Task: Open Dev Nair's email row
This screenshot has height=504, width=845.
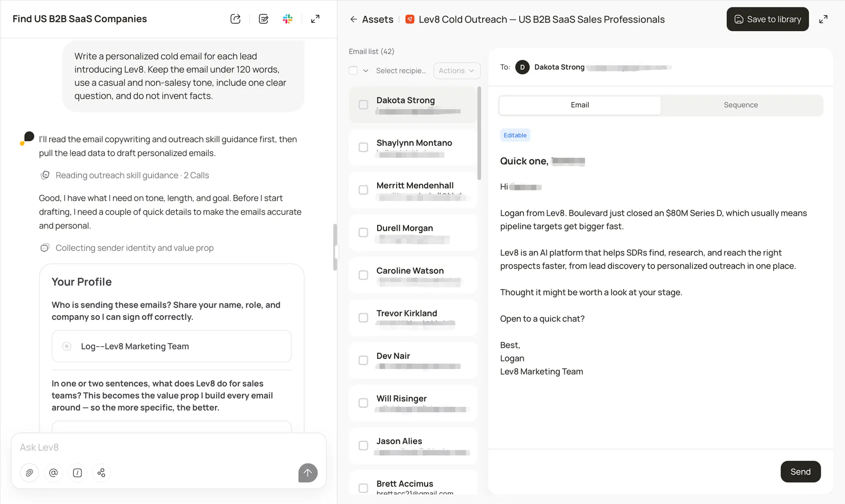Action: point(413,360)
